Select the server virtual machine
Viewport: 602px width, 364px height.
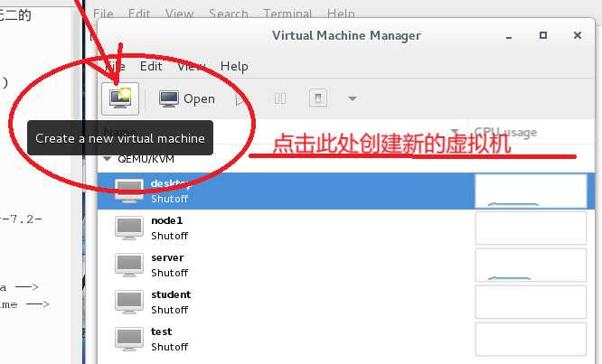(346, 265)
